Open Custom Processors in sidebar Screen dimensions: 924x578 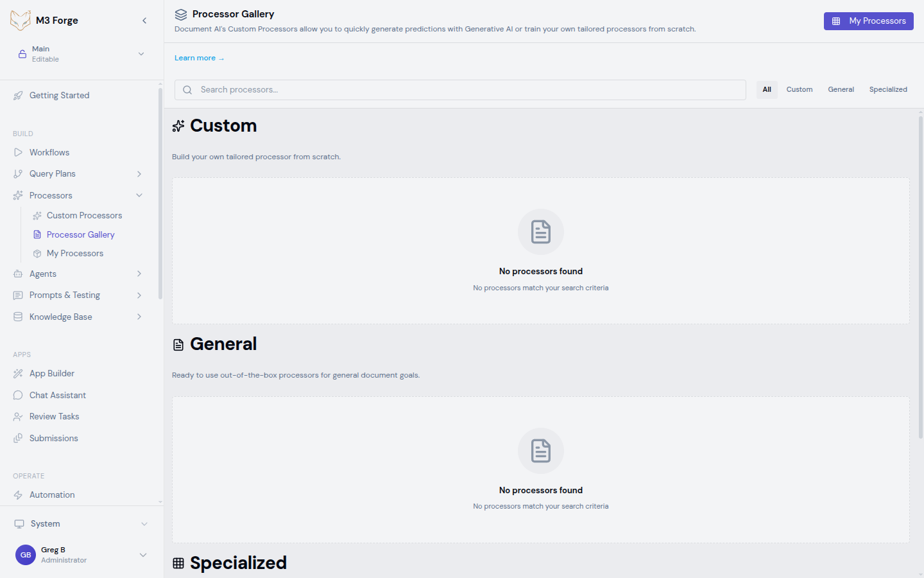coord(84,216)
